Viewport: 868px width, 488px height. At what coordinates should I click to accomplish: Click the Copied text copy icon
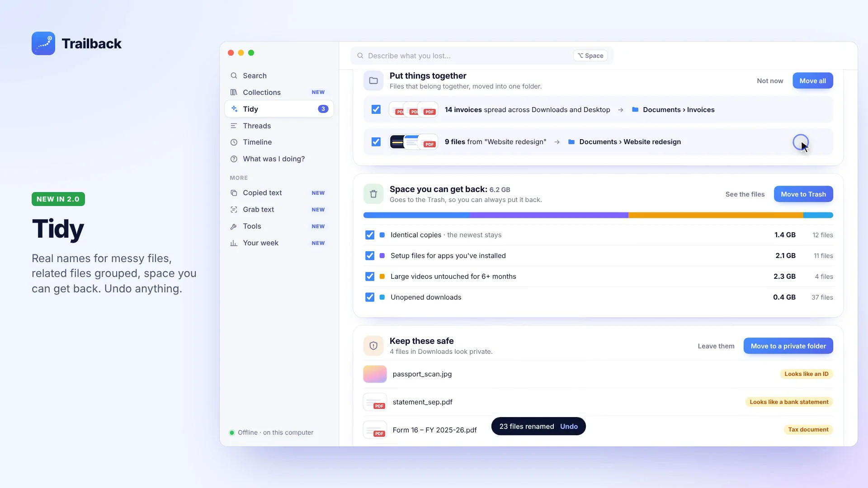click(234, 193)
